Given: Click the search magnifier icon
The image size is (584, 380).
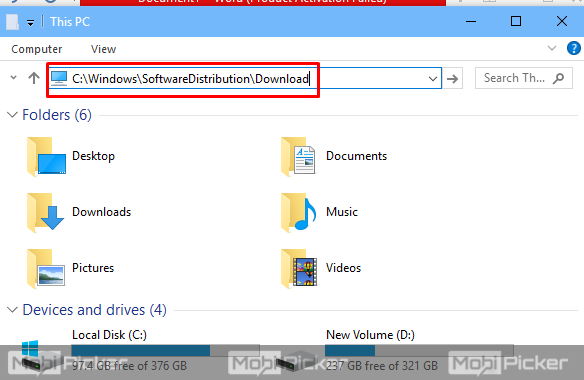Looking at the screenshot, I should (558, 78).
